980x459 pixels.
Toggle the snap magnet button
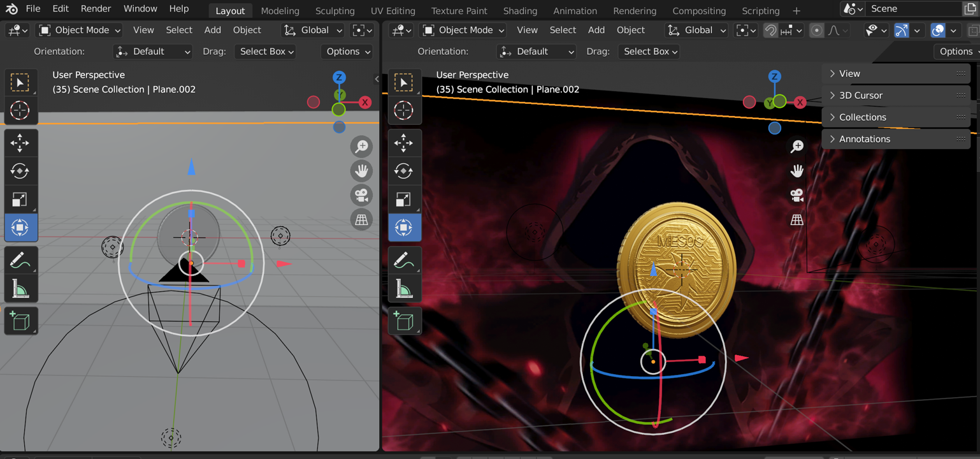pos(770,30)
